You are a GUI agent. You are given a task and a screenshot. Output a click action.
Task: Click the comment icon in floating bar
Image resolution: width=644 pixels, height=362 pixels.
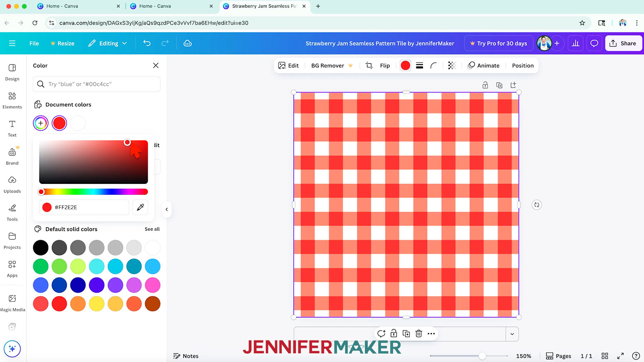[381, 333]
